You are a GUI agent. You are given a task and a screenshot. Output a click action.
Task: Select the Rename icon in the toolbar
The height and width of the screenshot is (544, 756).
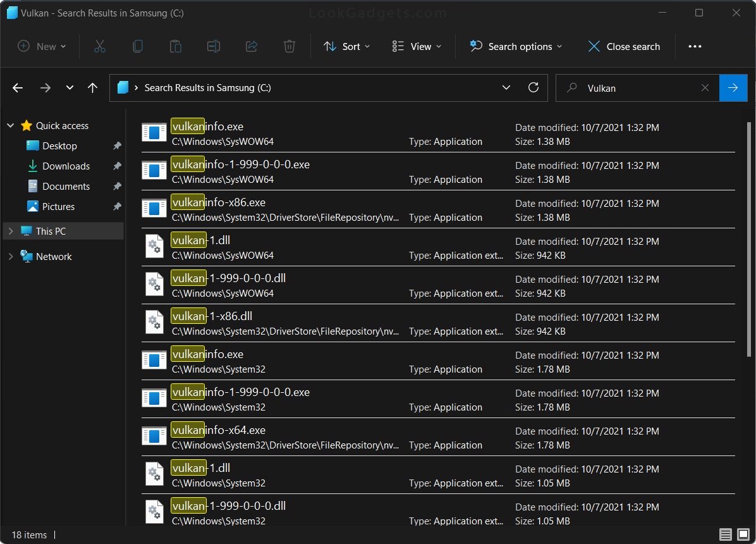tap(213, 46)
